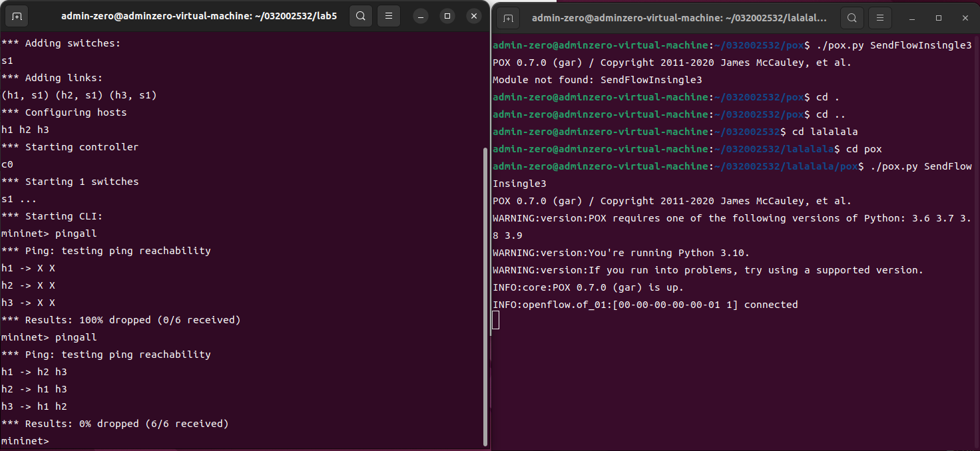Click the cursor block in right terminal

pyautogui.click(x=496, y=321)
